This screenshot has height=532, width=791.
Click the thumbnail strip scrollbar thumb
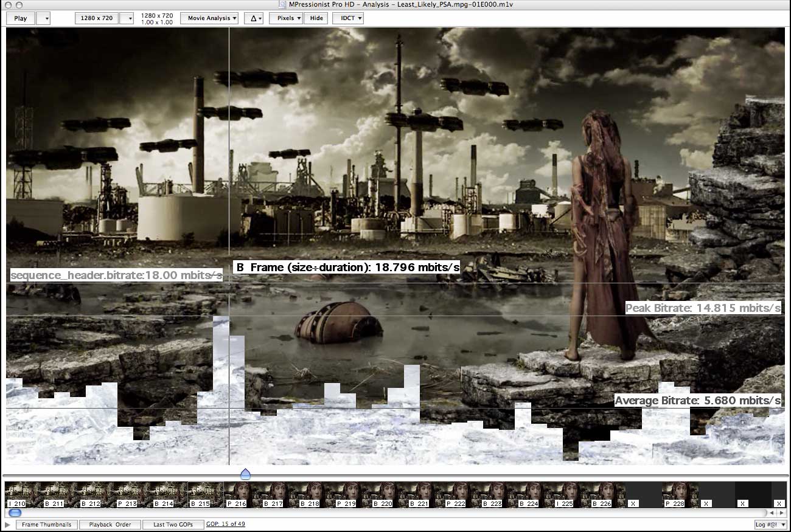click(x=15, y=513)
